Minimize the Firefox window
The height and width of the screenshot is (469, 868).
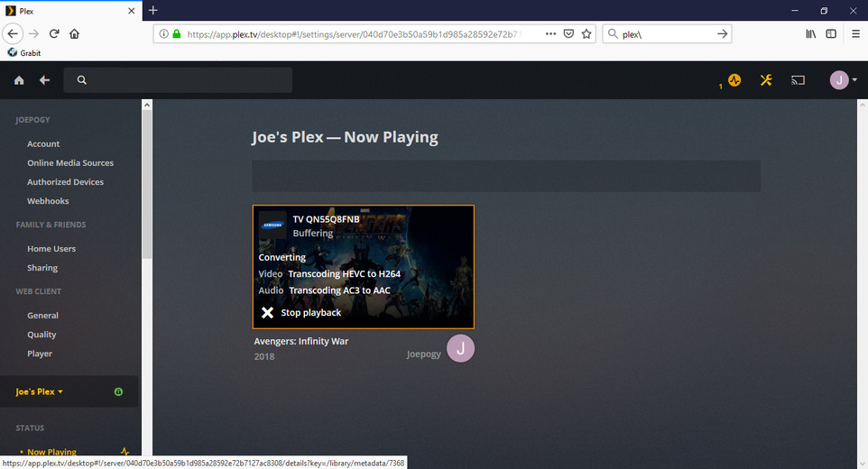794,11
